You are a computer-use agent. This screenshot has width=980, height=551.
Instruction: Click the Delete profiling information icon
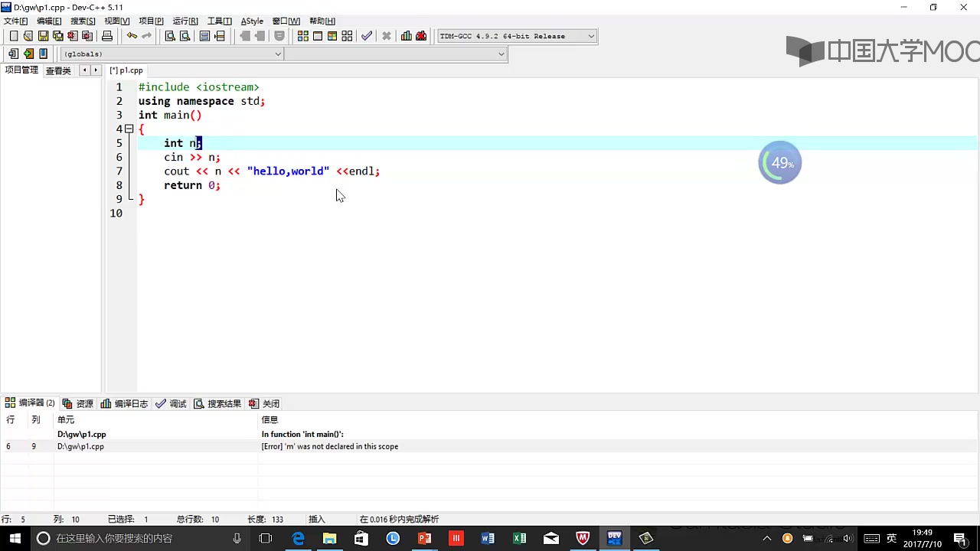[x=421, y=36]
